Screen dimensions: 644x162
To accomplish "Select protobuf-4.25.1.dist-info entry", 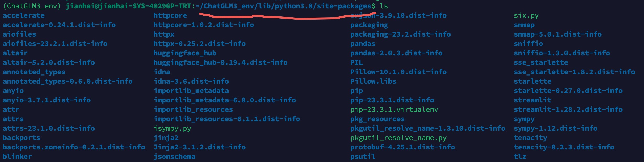I will pos(403,147).
